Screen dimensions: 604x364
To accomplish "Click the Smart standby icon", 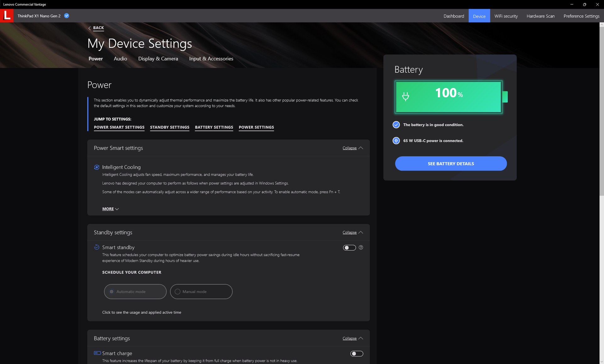I will (x=97, y=247).
